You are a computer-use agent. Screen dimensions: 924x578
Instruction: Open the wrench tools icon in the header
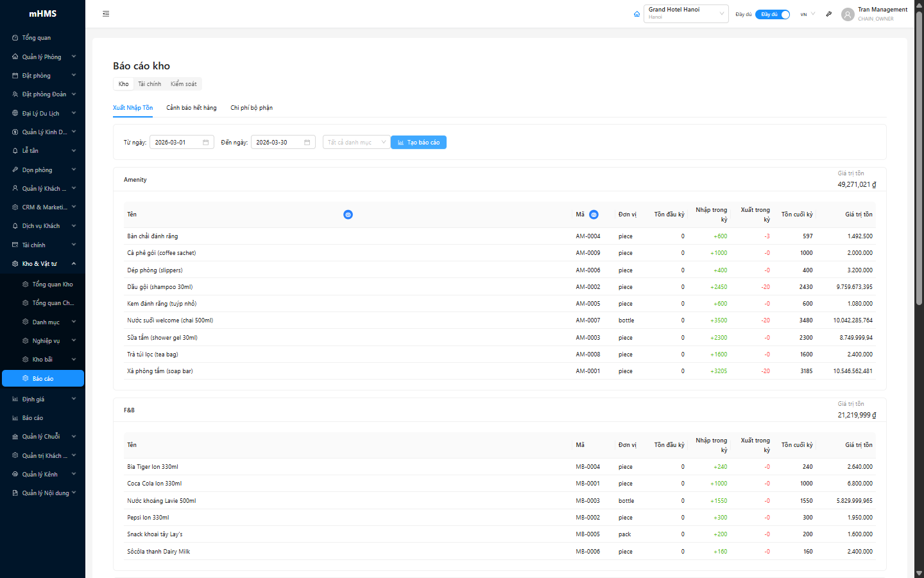828,14
